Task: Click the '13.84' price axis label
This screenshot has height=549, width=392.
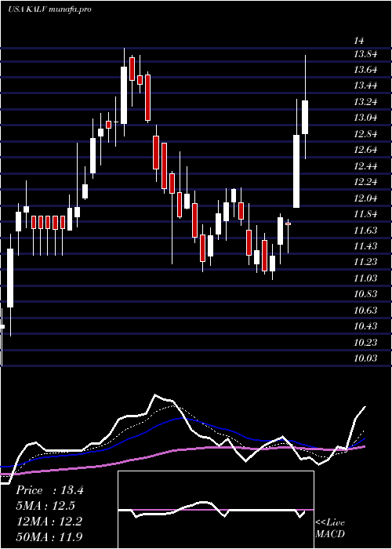Action: (x=365, y=54)
